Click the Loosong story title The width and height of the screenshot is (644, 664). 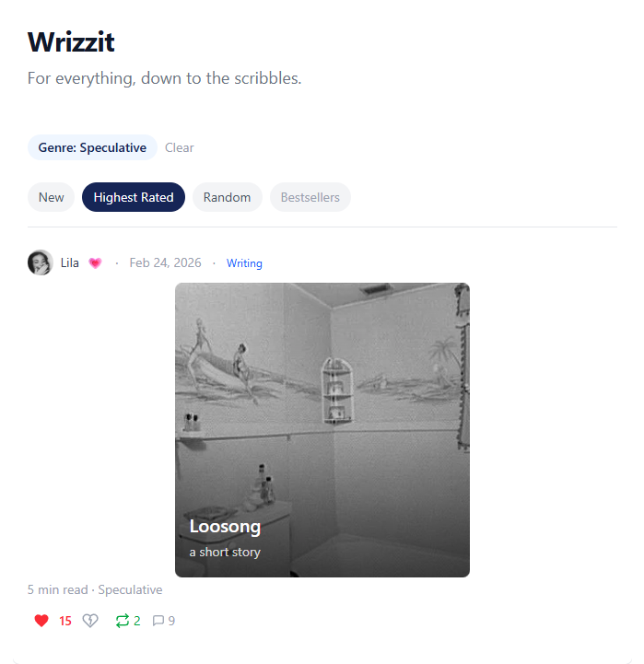[225, 527]
